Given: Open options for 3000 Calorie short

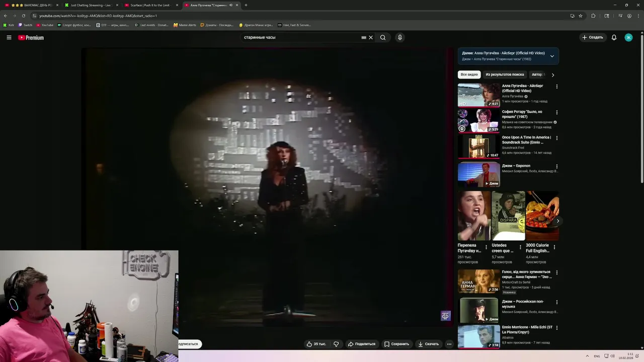Looking at the screenshot, I should pos(554,247).
